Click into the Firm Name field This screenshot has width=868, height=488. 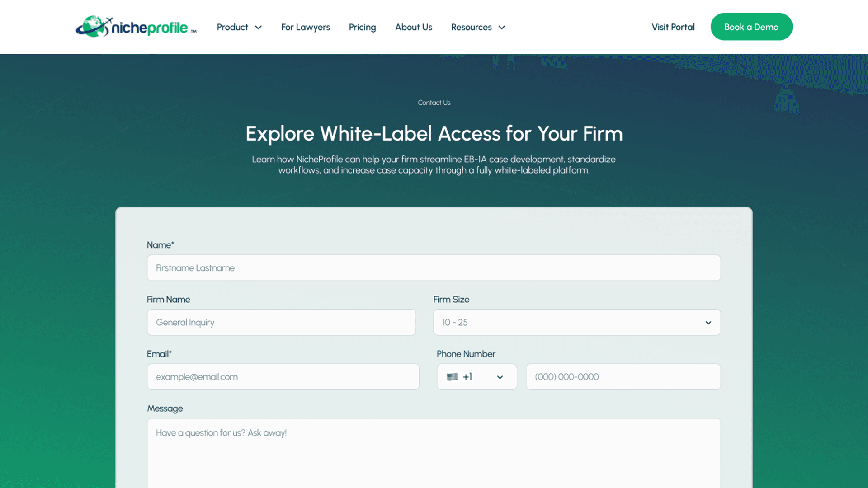281,322
